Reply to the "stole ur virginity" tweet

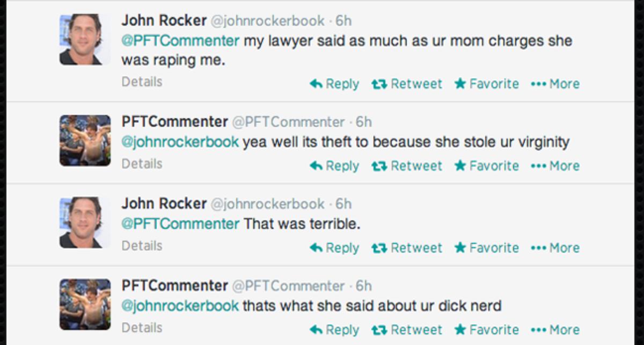(334, 166)
